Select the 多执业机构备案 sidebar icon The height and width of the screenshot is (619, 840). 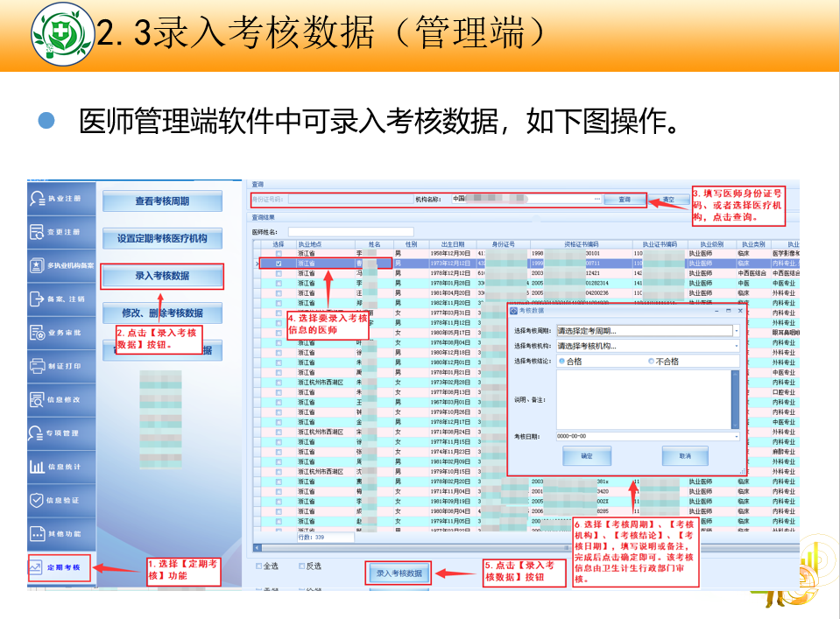click(37, 265)
